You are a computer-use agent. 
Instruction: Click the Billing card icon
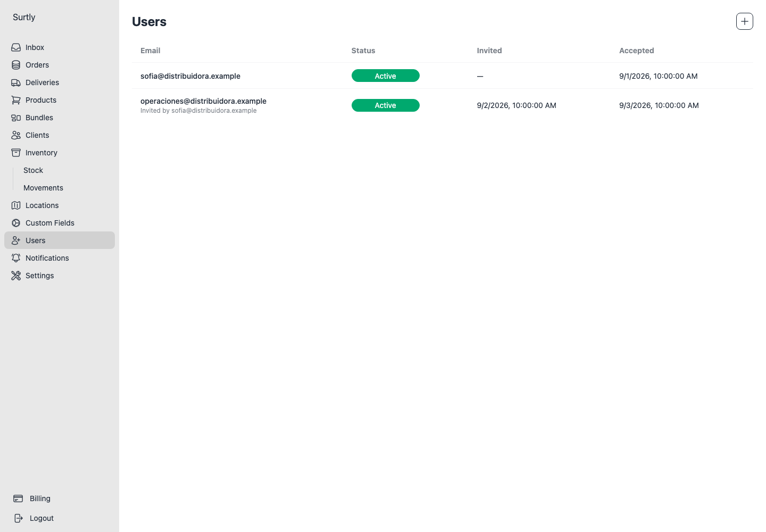click(18, 498)
